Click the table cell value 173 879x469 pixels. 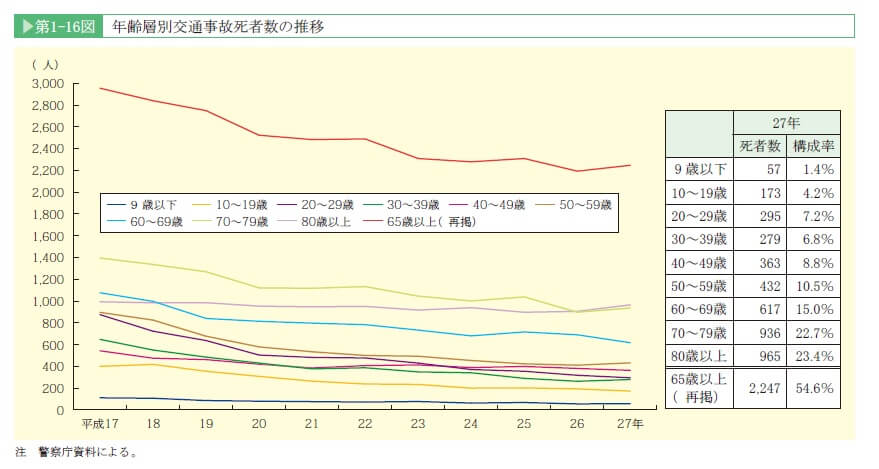tap(770, 193)
